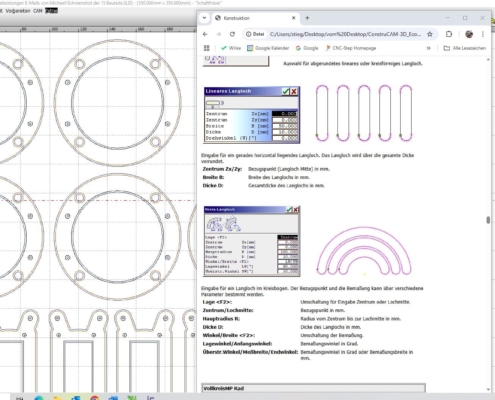
Task: Close the Konstruktion tab
Action: click(294, 18)
